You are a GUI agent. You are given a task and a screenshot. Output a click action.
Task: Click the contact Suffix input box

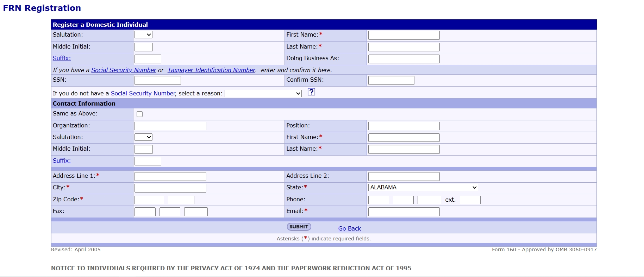pos(148,161)
